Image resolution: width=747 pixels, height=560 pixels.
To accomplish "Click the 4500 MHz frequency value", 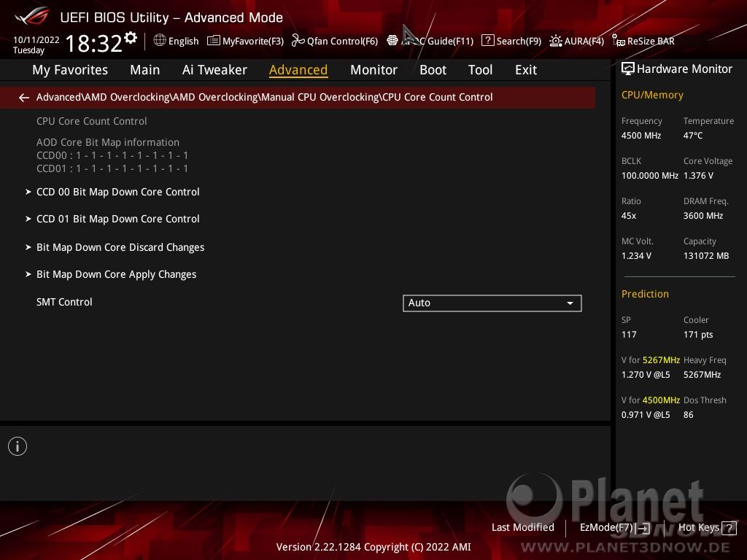I will click(x=641, y=136).
